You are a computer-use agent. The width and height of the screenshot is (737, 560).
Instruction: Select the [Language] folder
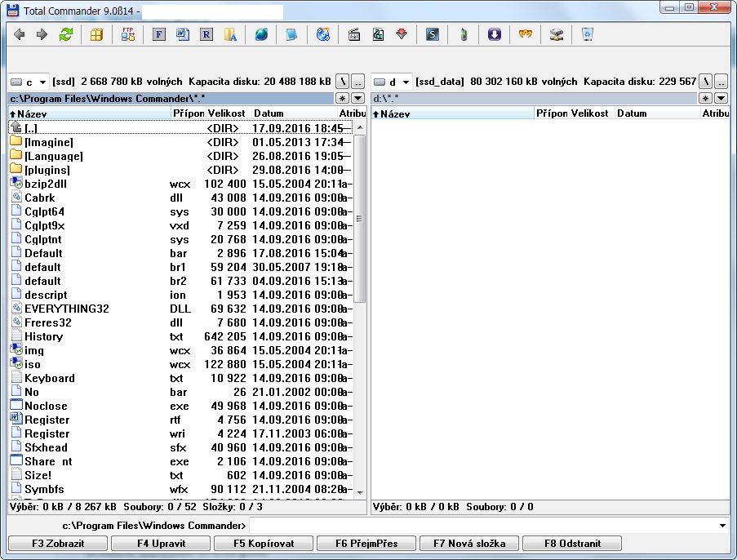point(180,156)
